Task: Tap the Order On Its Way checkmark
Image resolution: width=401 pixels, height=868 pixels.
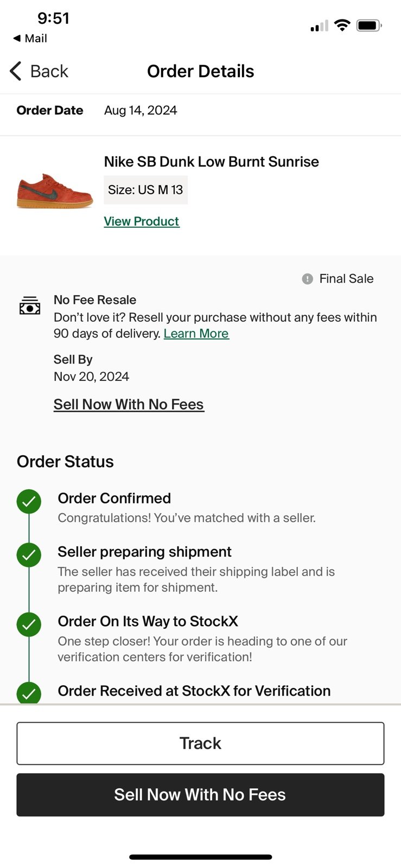Action: (x=29, y=624)
